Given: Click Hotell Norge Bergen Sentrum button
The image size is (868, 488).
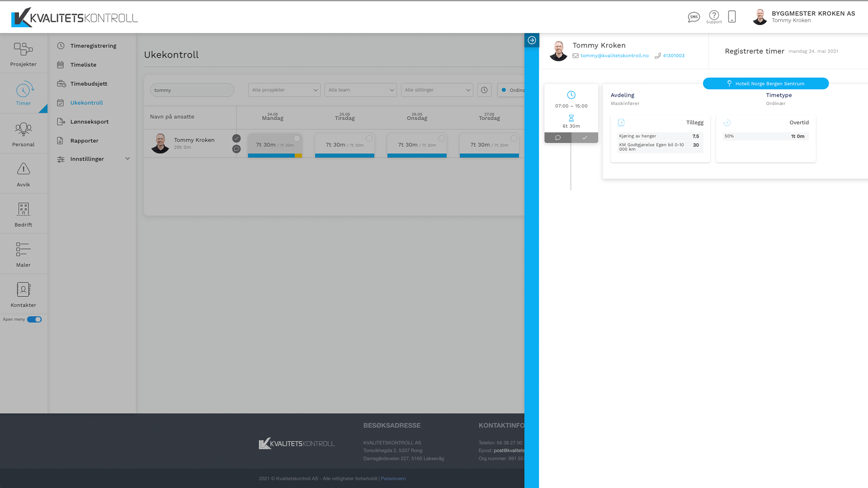Looking at the screenshot, I should 765,84.
